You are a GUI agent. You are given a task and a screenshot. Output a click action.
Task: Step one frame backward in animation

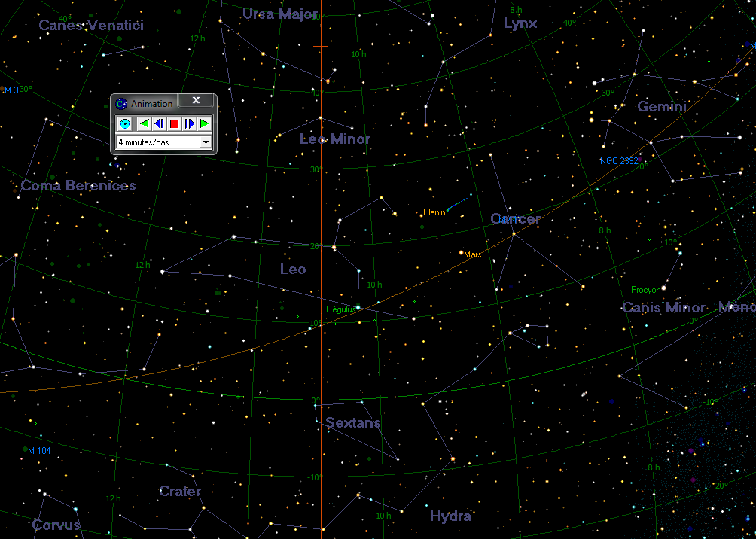click(159, 123)
